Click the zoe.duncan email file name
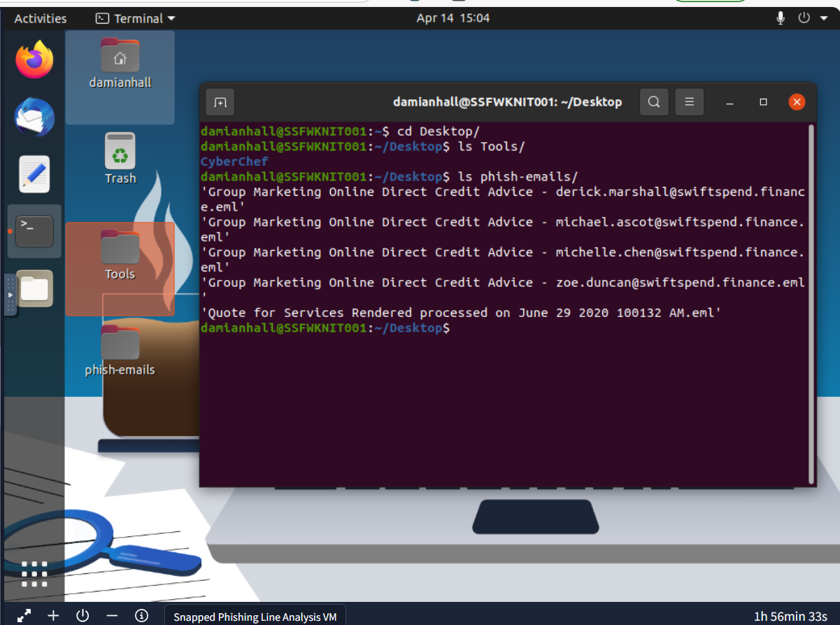The width and height of the screenshot is (840, 625). (x=502, y=289)
